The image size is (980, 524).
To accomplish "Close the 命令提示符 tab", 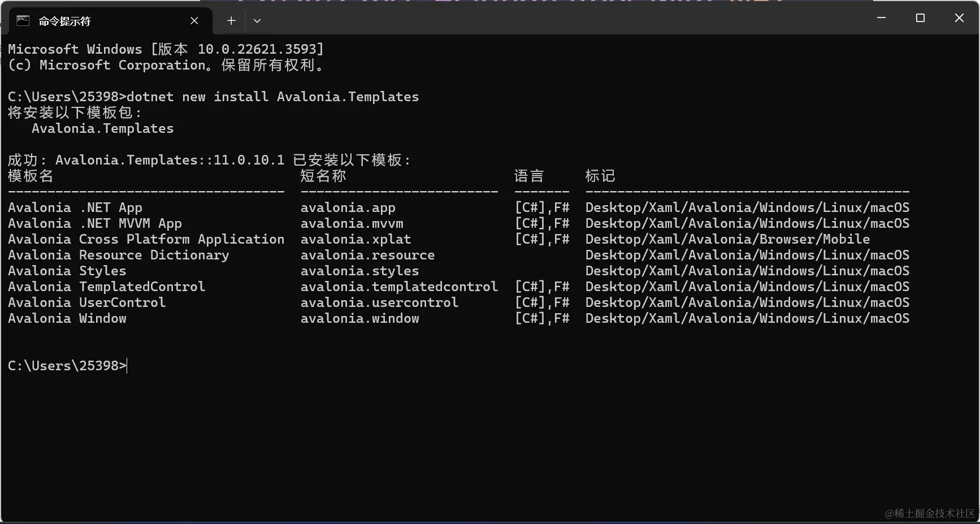I will click(194, 21).
